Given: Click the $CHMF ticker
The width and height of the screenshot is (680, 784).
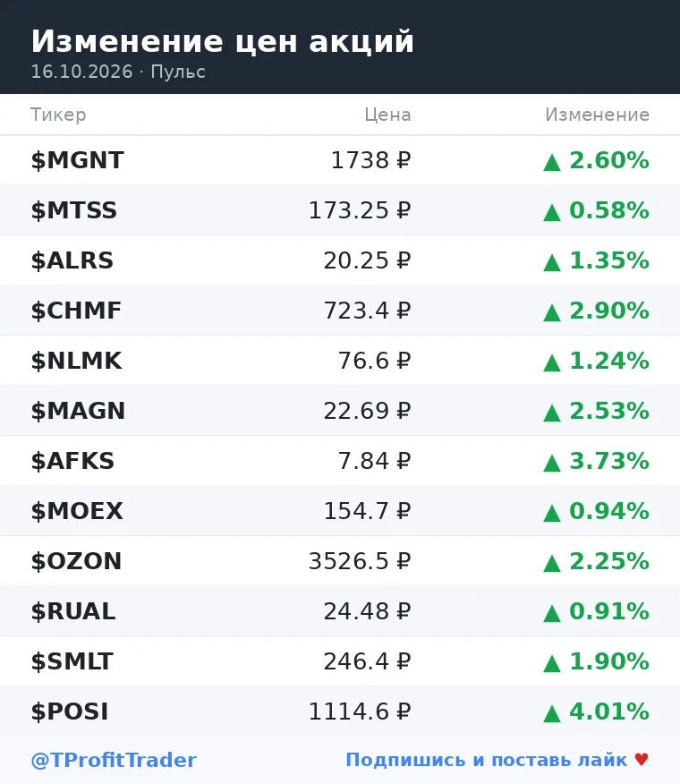Looking at the screenshot, I should 76,311.
